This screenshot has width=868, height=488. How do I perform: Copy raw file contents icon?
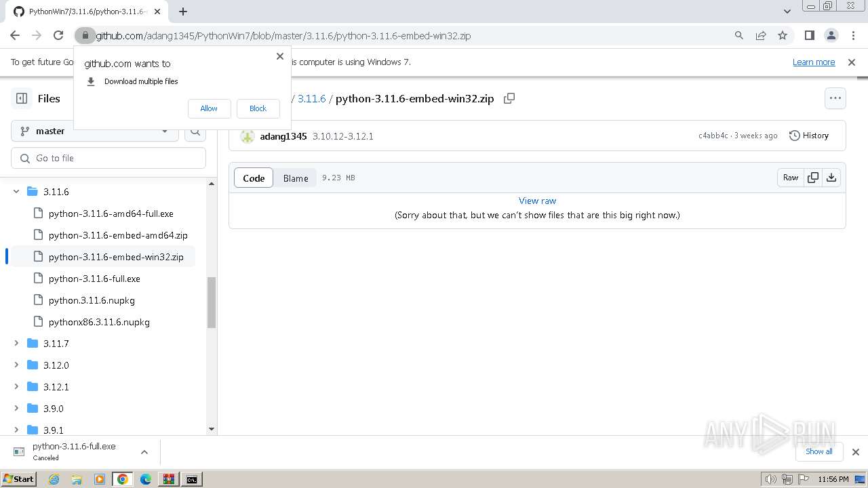[812, 178]
